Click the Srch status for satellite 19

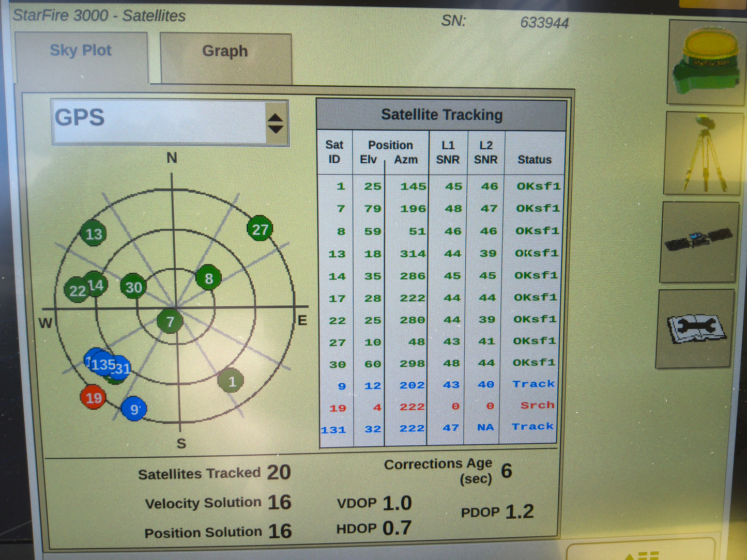(537, 405)
